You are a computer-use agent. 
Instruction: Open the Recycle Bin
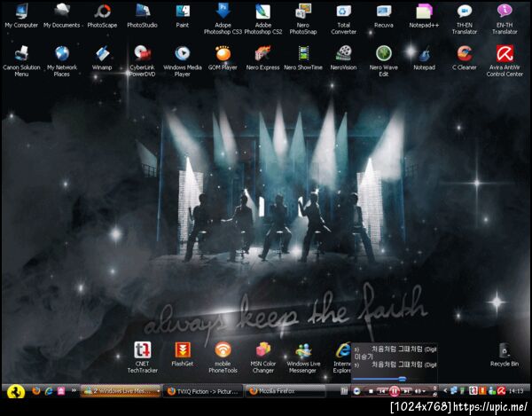505,354
